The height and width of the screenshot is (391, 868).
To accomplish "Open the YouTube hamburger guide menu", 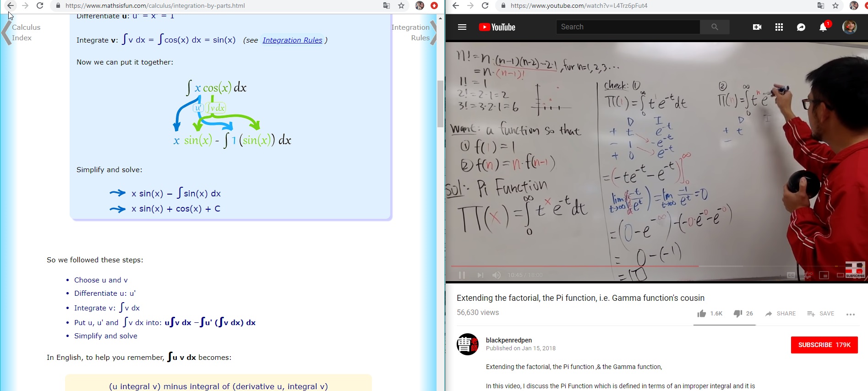I will tap(462, 27).
